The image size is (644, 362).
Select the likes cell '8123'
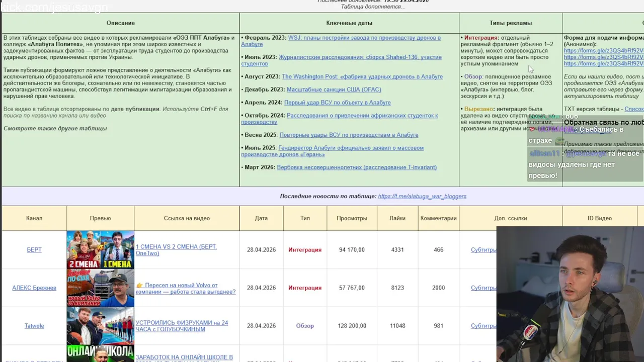[397, 288]
